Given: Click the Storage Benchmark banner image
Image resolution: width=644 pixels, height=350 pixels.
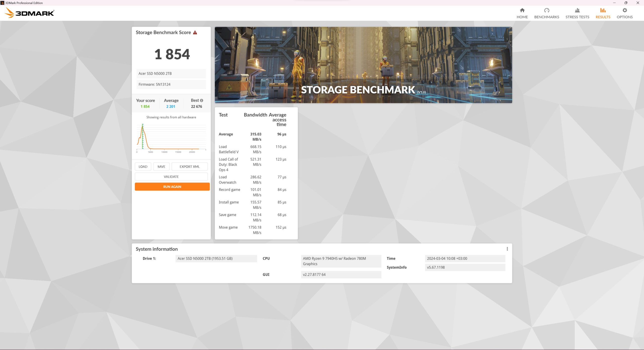Looking at the screenshot, I should coord(363,65).
